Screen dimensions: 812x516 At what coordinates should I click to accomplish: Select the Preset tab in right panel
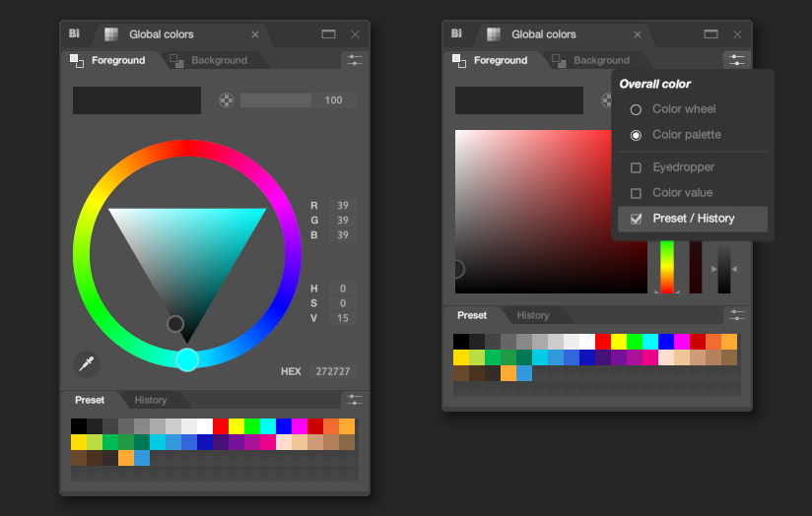pos(472,315)
